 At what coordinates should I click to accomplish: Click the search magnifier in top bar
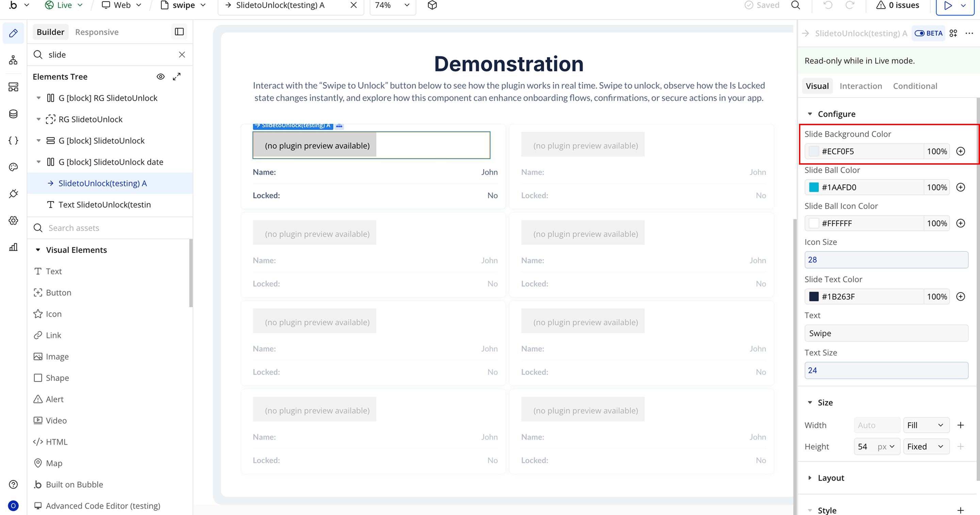[x=796, y=5]
